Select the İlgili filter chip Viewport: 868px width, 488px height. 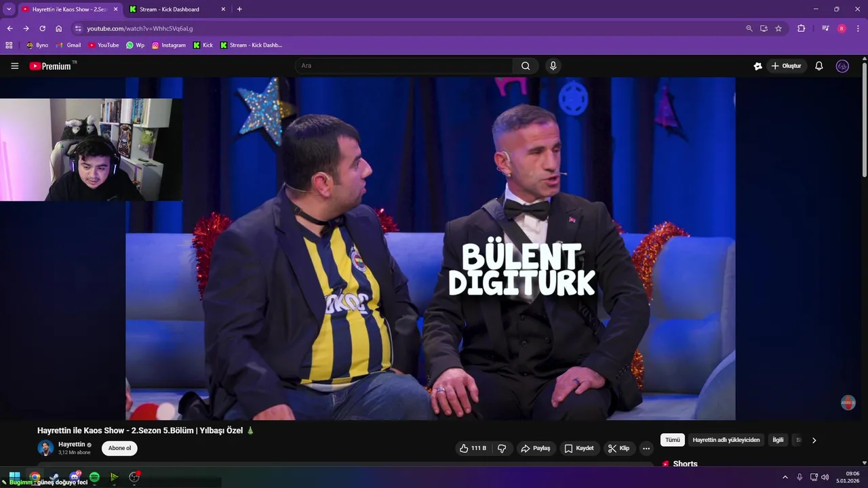[778, 440]
